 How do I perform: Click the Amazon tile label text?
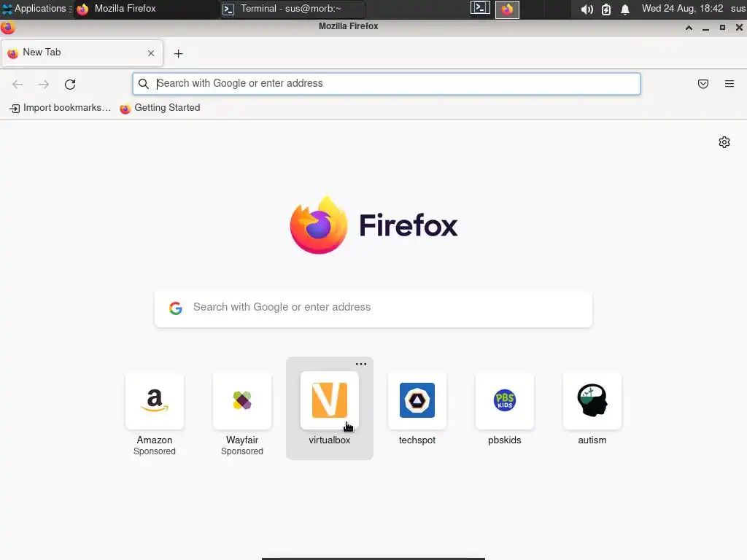(x=155, y=440)
